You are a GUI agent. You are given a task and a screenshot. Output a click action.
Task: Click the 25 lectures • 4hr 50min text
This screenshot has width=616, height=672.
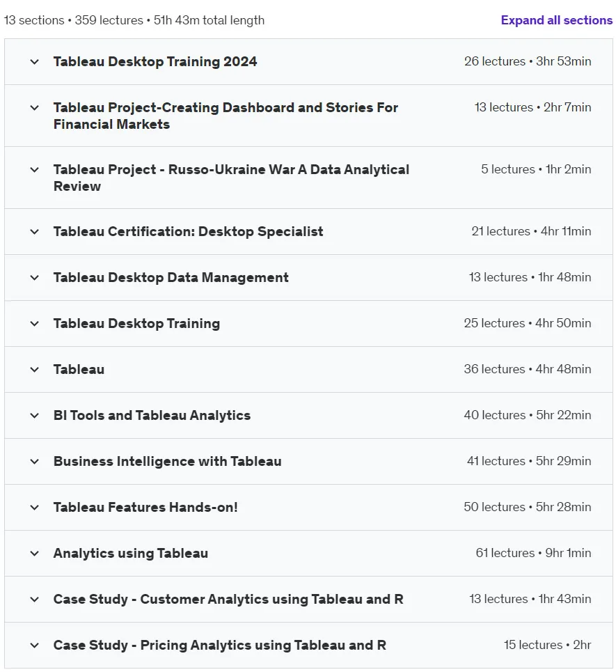pos(528,323)
